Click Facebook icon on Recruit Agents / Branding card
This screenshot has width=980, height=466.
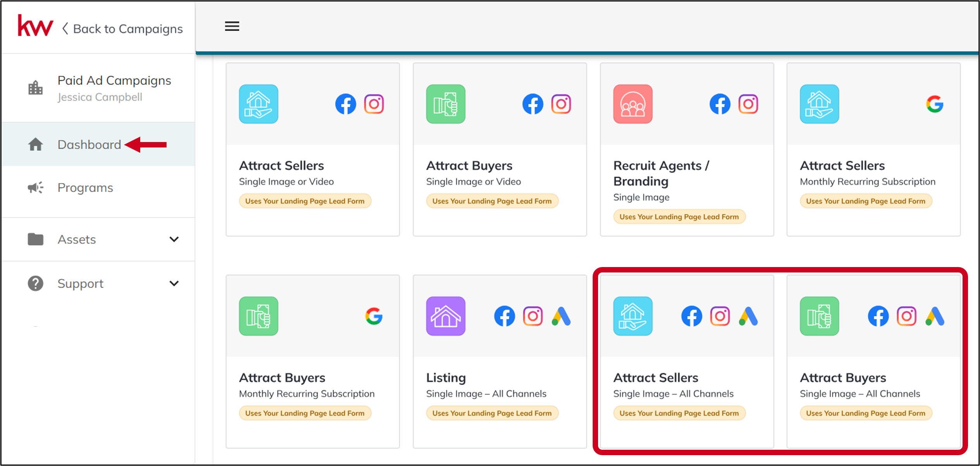(x=720, y=104)
